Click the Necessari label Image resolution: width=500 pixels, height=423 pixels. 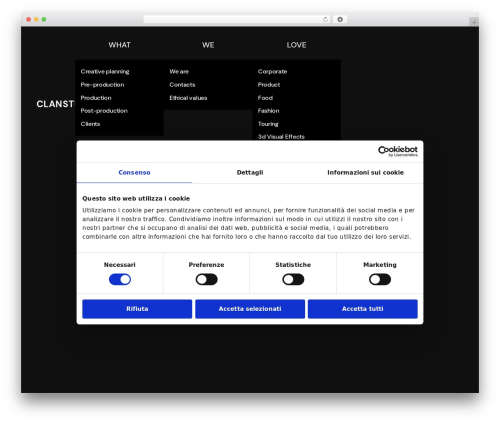click(120, 265)
